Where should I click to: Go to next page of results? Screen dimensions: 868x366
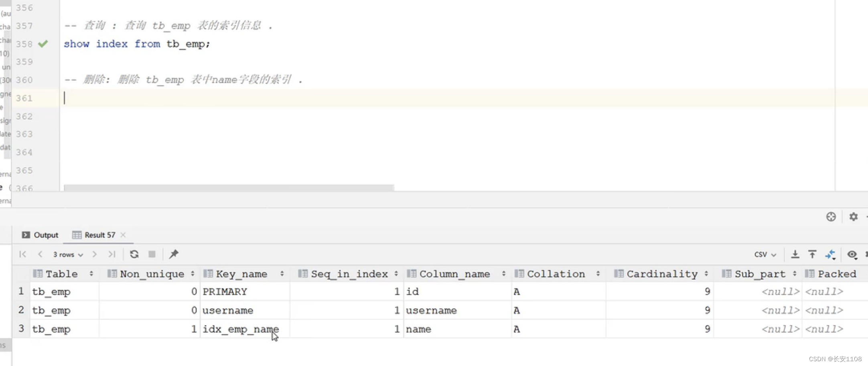pos(94,254)
